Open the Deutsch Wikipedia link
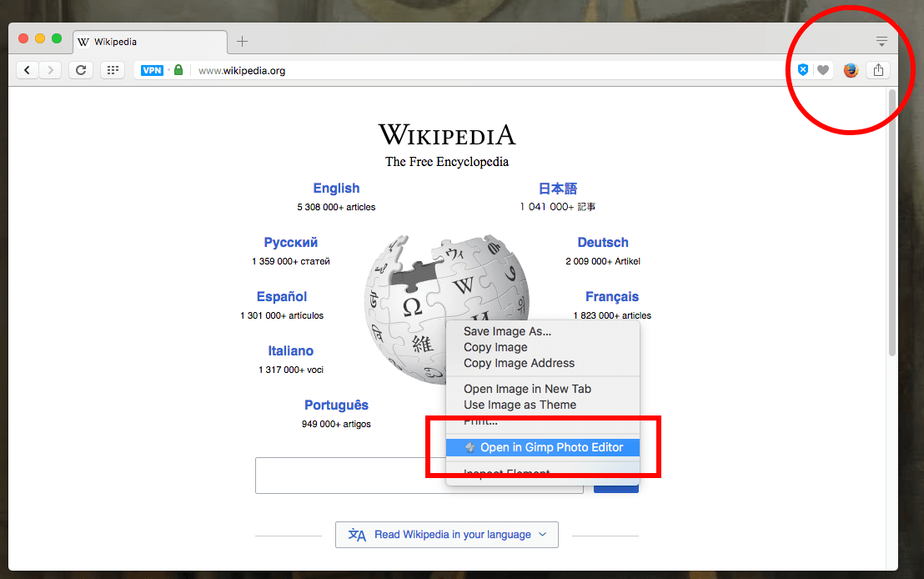The height and width of the screenshot is (579, 924). [x=603, y=242]
